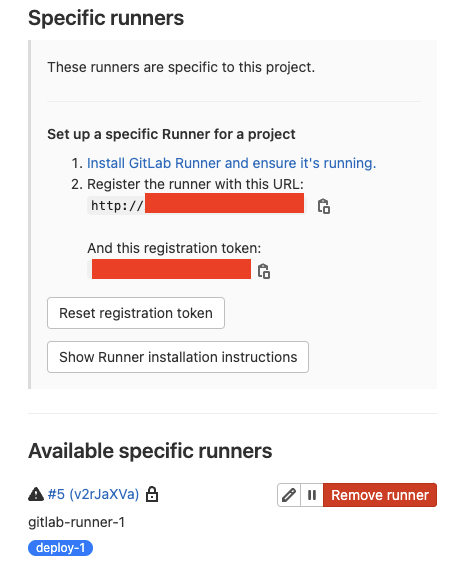Copy the registration token to clipboard
The width and height of the screenshot is (450, 568).
point(264,271)
